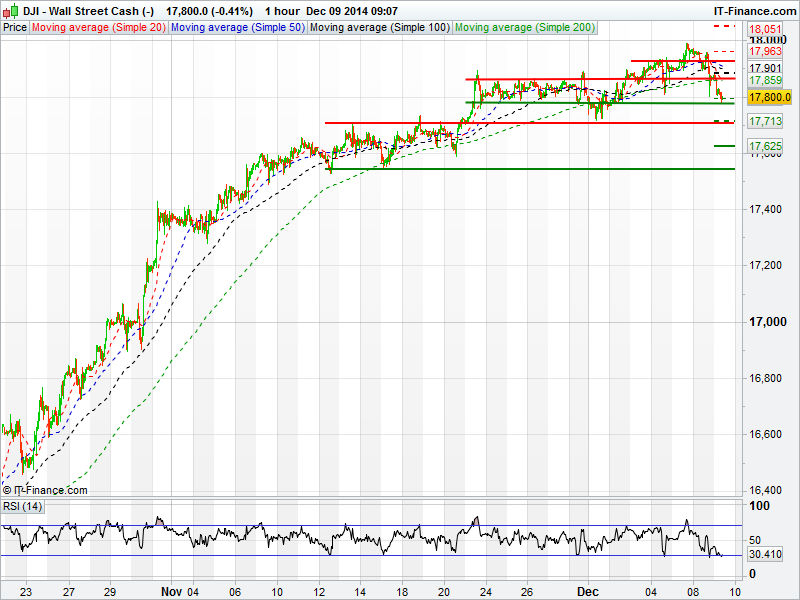
Task: Select the 17,713 price tag
Action: click(x=765, y=121)
